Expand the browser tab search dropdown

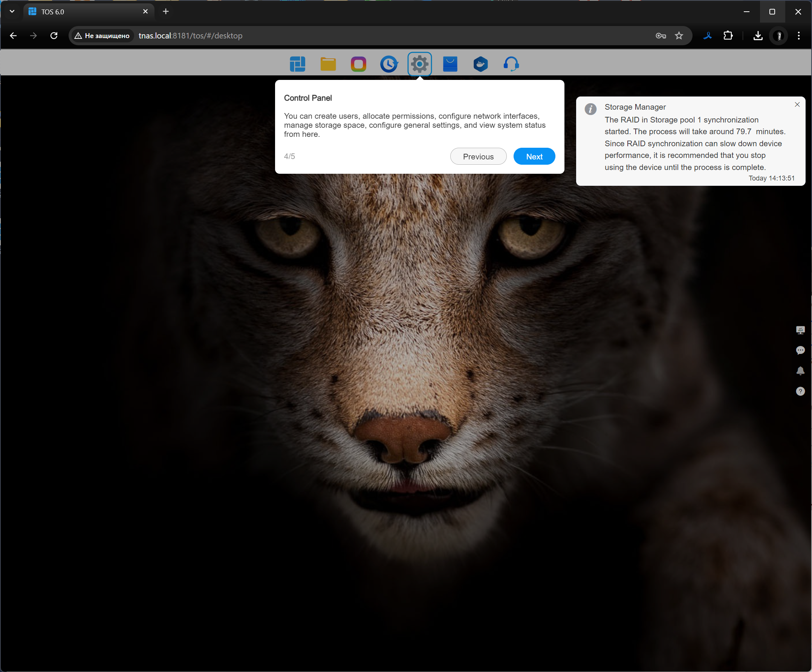click(x=12, y=12)
